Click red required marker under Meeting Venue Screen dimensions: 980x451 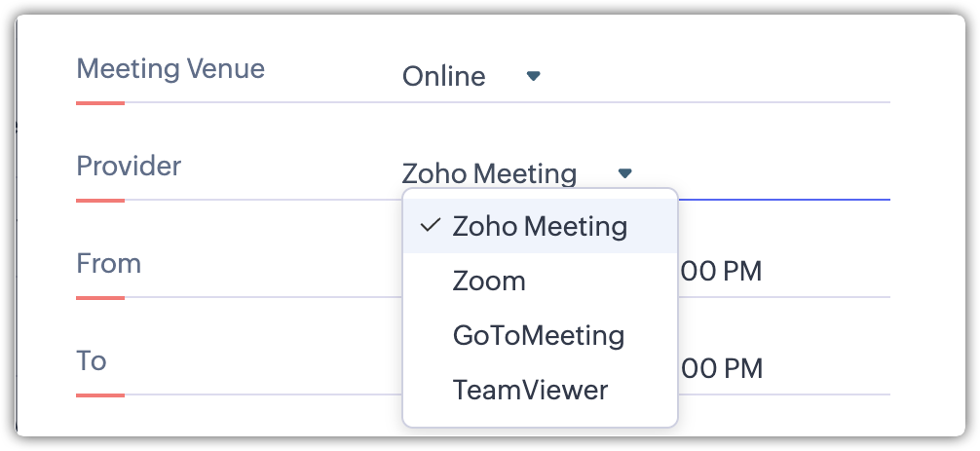100,102
